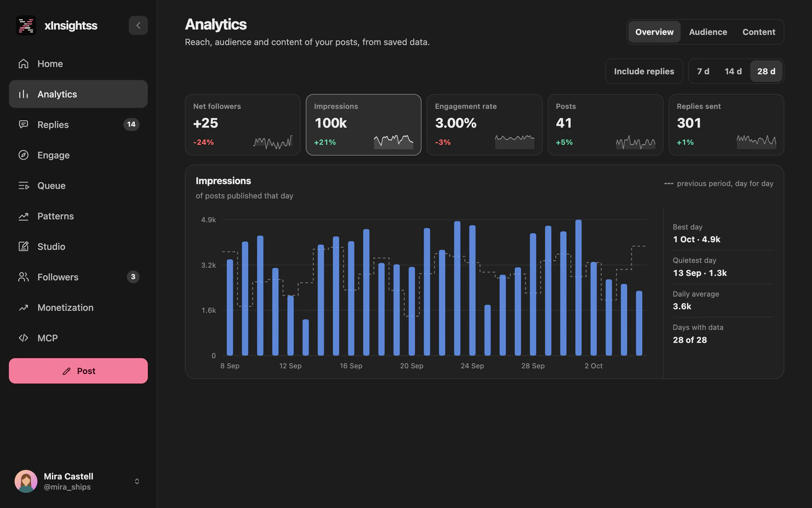This screenshot has width=812, height=508.
Task: Click the Daily average value '3.6k'
Action: click(682, 306)
